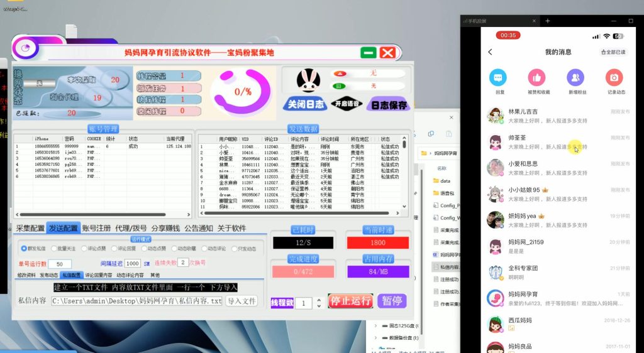Screen dimensions: 644x353
Task: Switch to the 关于软件 tab
Action: [x=231, y=229]
